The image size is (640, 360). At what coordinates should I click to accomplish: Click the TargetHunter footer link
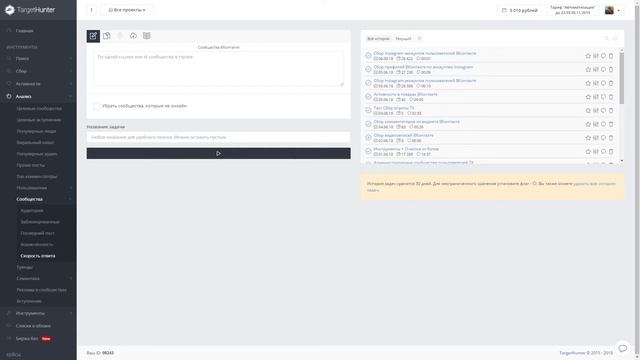[572, 353]
